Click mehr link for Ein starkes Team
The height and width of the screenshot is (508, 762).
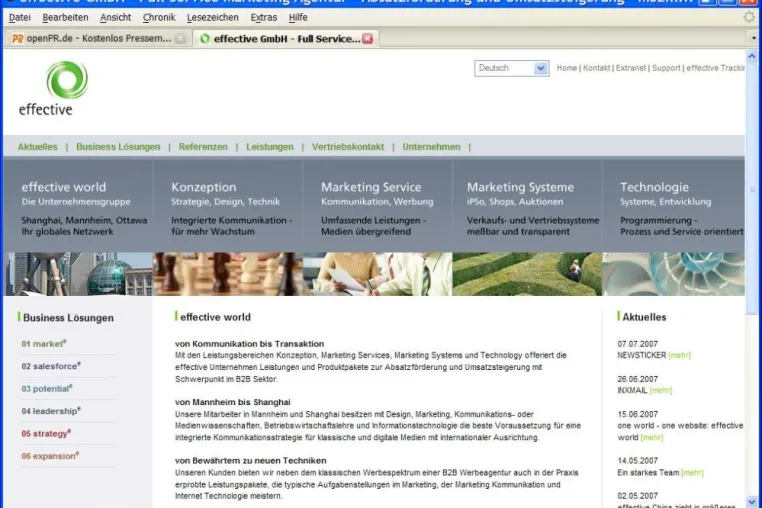[692, 473]
